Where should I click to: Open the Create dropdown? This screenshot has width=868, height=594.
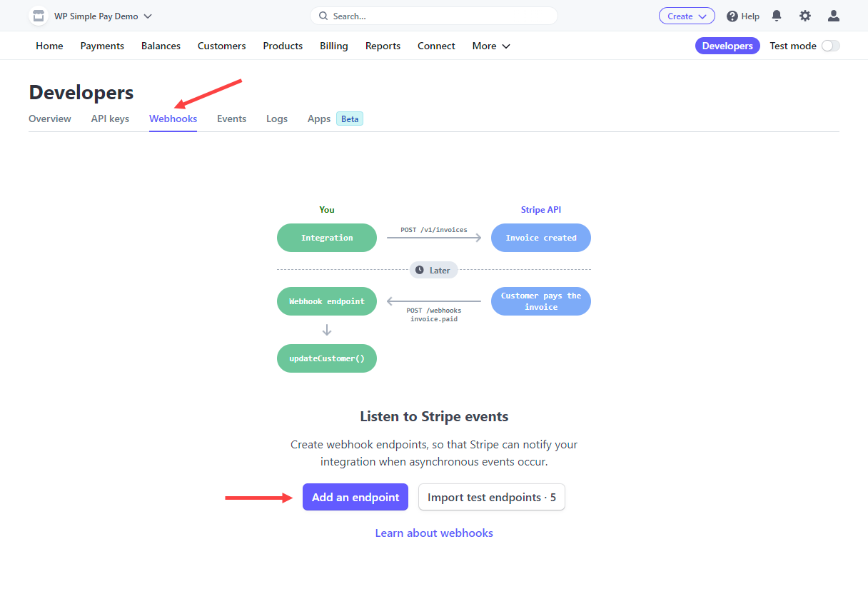687,16
